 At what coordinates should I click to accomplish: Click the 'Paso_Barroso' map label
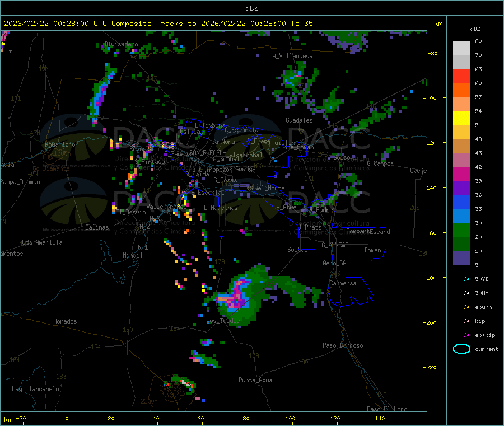pos(343,346)
